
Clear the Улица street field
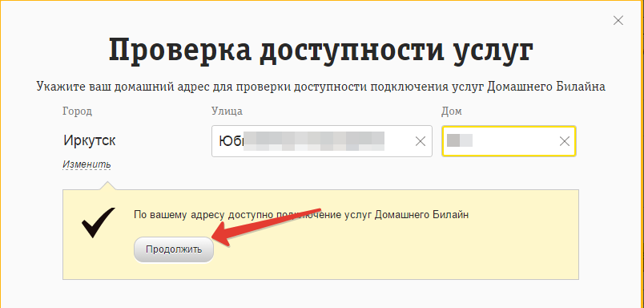coord(421,141)
